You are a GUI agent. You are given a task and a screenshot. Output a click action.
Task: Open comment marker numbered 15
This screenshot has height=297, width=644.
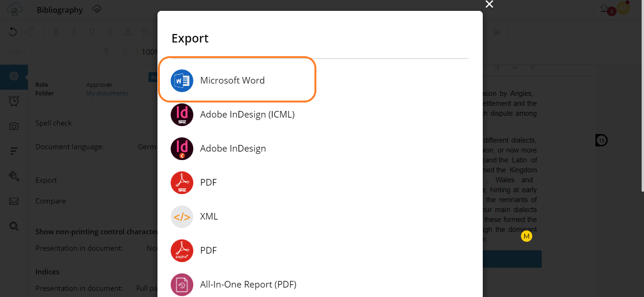click(x=601, y=140)
